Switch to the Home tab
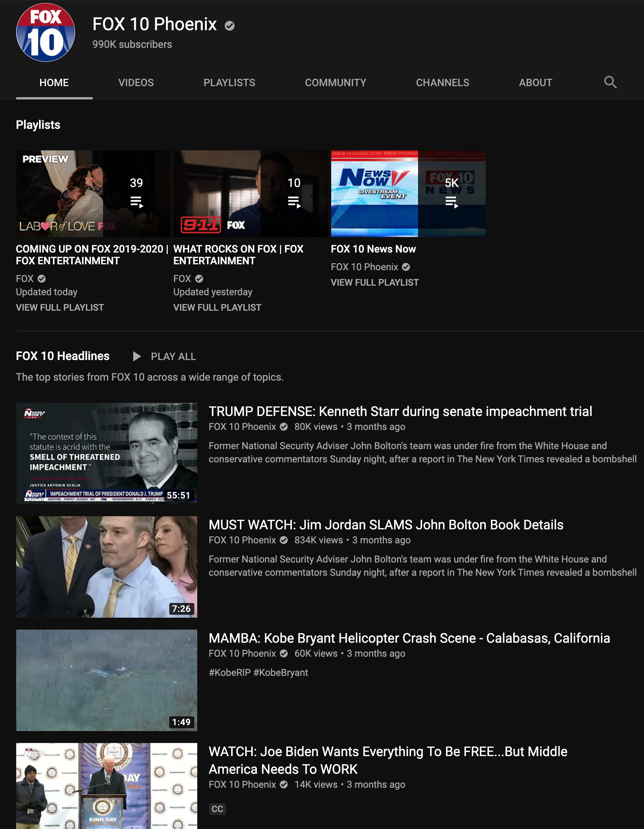The width and height of the screenshot is (644, 829). click(x=54, y=83)
